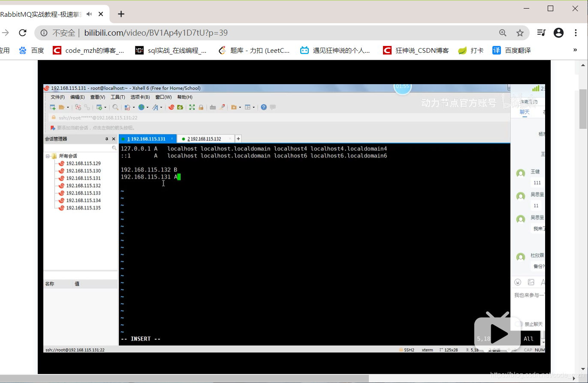Click the keyboard key-mapping toolbar icon

(213, 107)
